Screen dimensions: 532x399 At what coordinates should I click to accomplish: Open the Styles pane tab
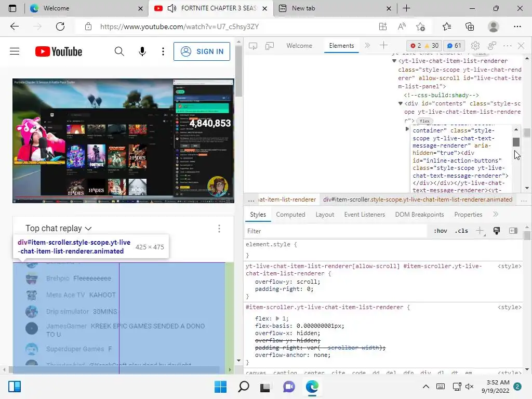[x=258, y=215]
